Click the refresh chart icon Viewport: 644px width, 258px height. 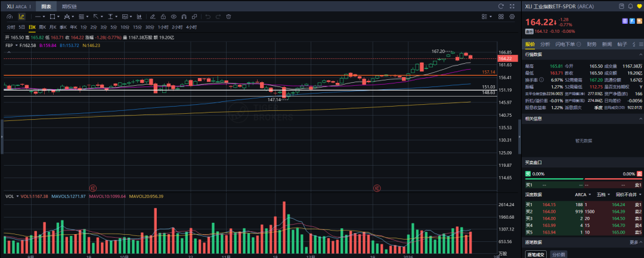(501, 6)
